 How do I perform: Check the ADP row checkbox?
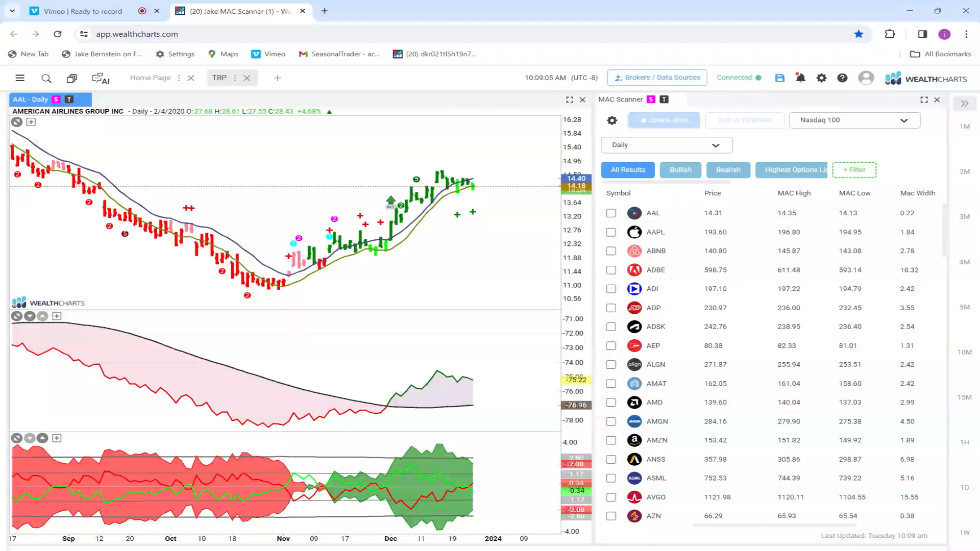pyautogui.click(x=611, y=308)
